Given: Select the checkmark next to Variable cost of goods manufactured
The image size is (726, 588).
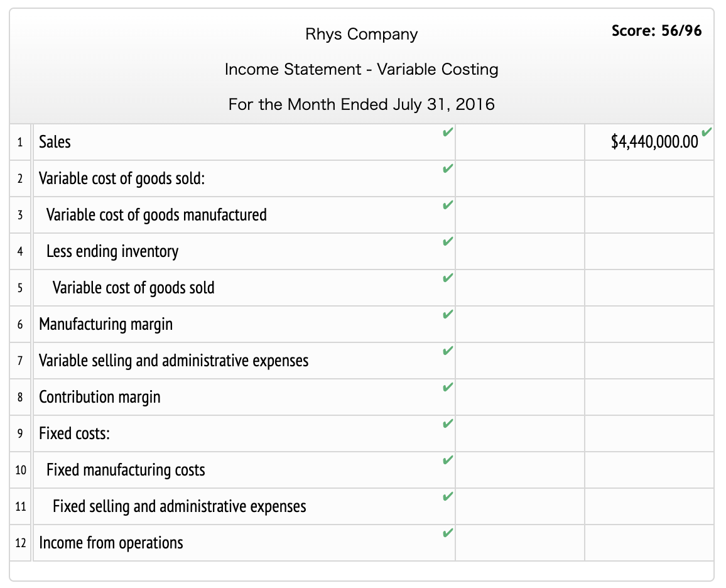Looking at the screenshot, I should pyautogui.click(x=448, y=205).
